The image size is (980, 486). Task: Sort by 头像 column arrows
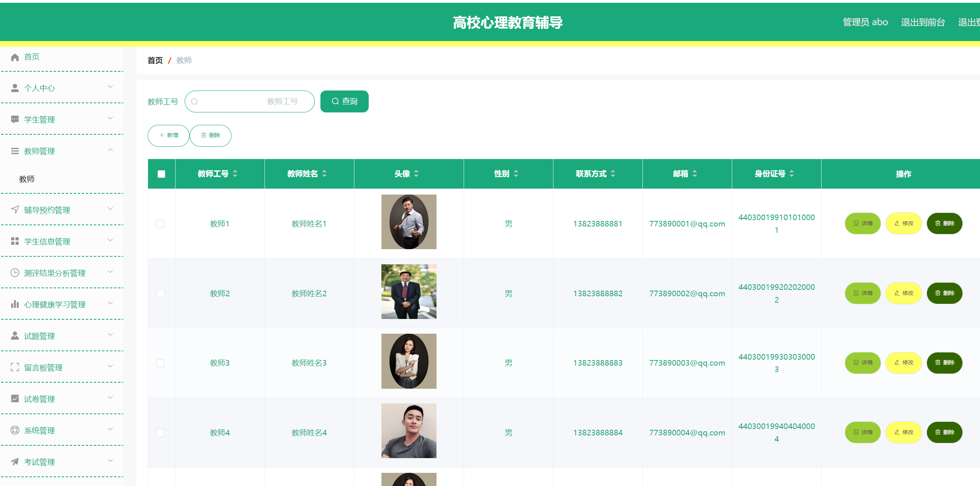(x=416, y=173)
